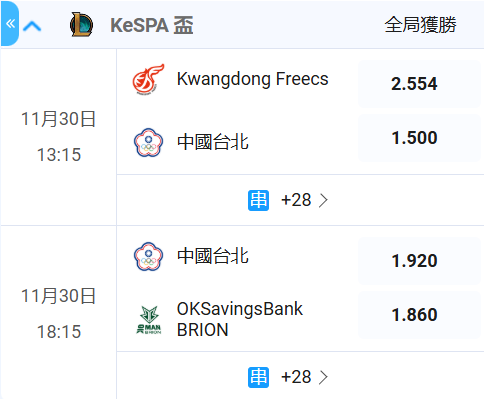This screenshot has width=484, height=399.
Task: Open the OKSavingsBank BRION team name link
Action: point(239,319)
